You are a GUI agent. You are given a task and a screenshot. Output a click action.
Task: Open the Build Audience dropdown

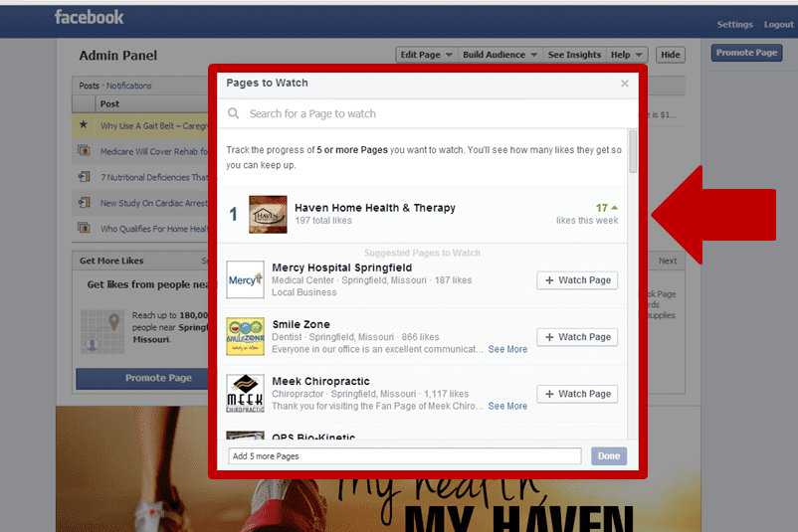[x=499, y=55]
